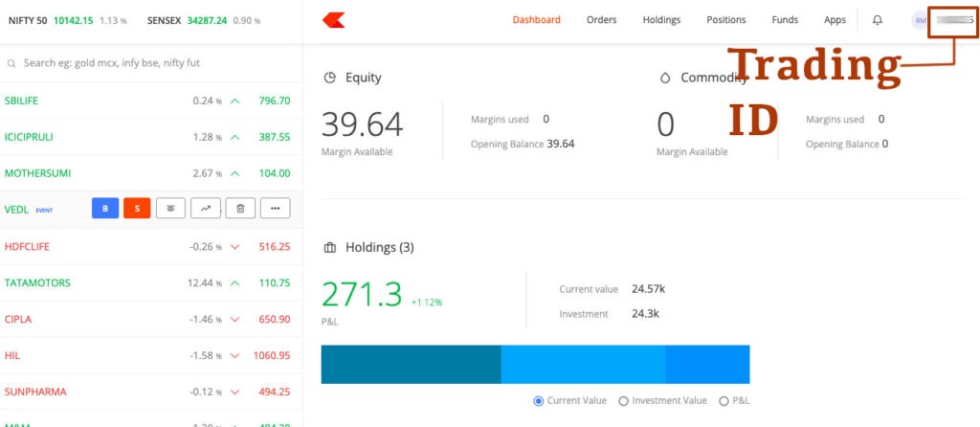Click Current value 24.57k
This screenshot has width=980, height=427.
tap(648, 289)
